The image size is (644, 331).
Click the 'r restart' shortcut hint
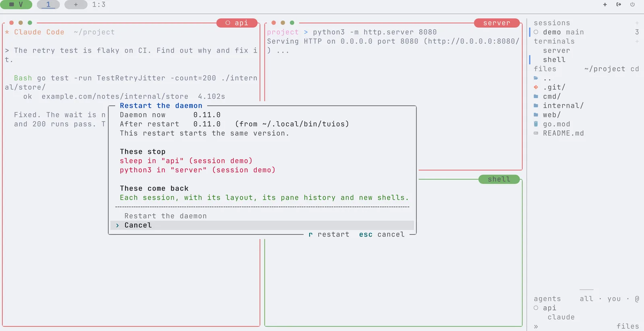(329, 234)
